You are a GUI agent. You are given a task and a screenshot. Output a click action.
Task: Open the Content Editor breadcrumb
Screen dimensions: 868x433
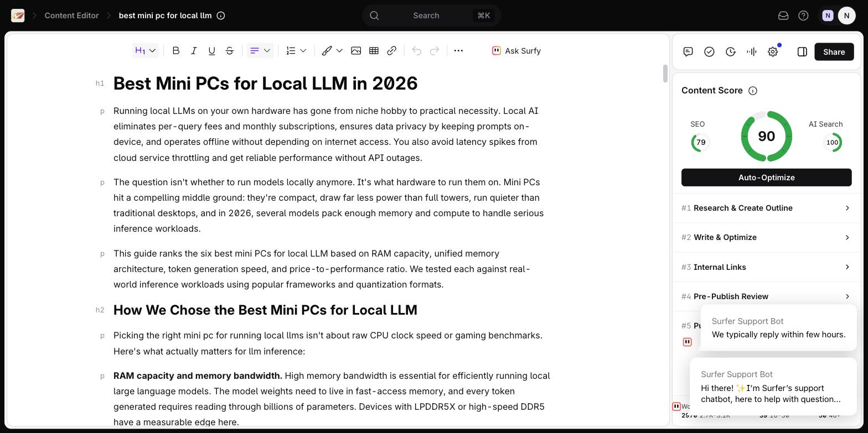71,15
